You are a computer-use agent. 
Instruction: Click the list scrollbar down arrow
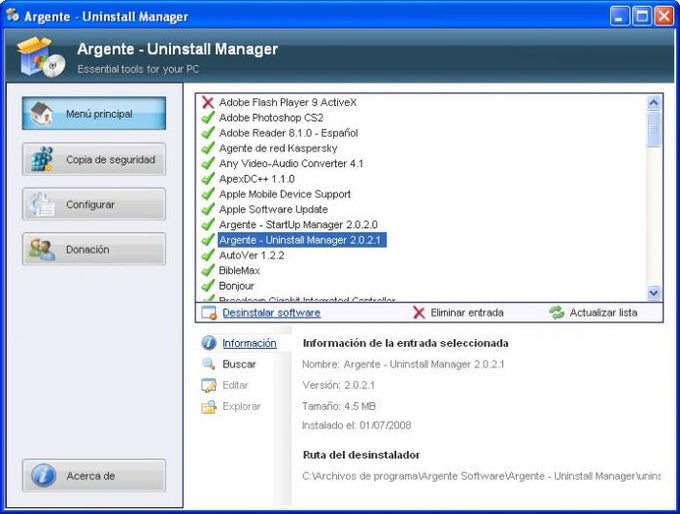tap(654, 293)
